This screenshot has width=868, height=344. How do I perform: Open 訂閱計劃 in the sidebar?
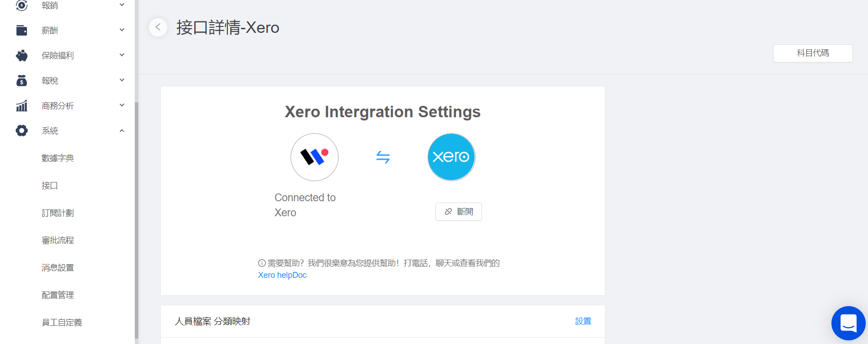pyautogui.click(x=58, y=213)
